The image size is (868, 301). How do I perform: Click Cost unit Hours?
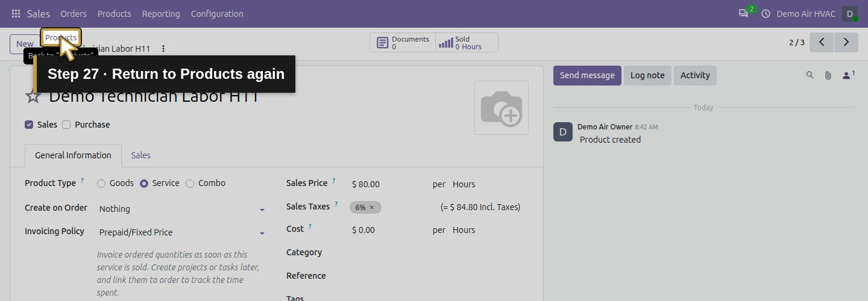point(464,230)
